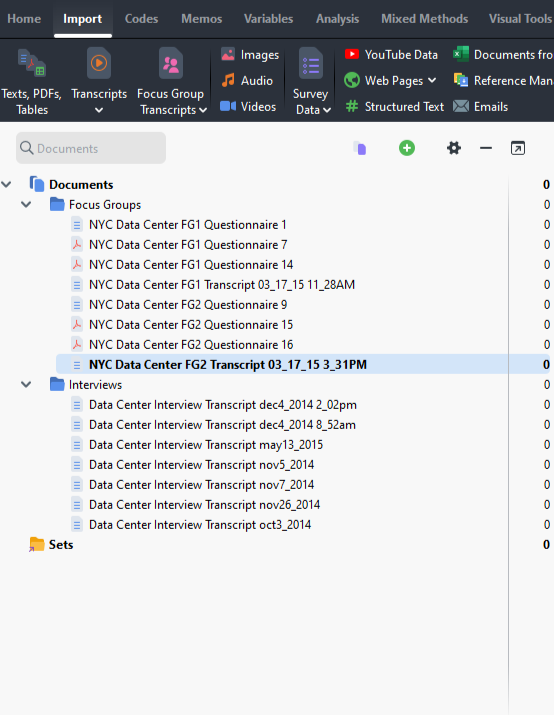Switch to the Codes tab
The image size is (554, 715).
click(141, 19)
